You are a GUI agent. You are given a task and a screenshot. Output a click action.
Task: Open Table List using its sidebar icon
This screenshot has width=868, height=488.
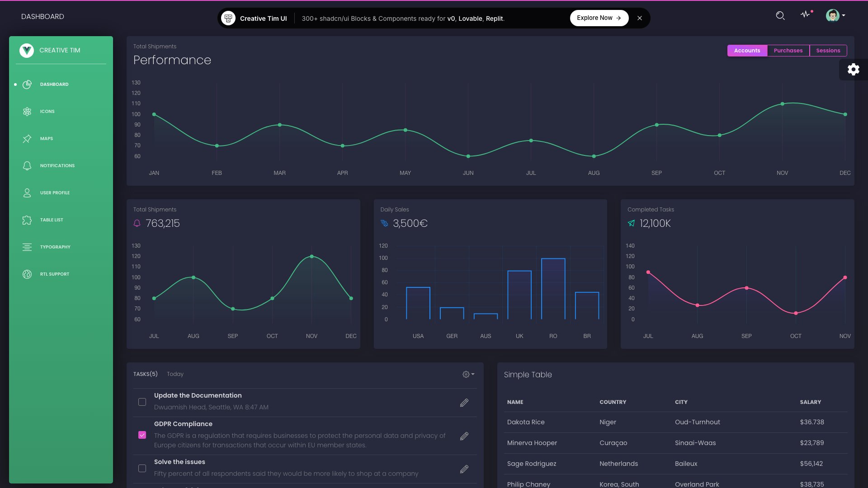coord(27,220)
